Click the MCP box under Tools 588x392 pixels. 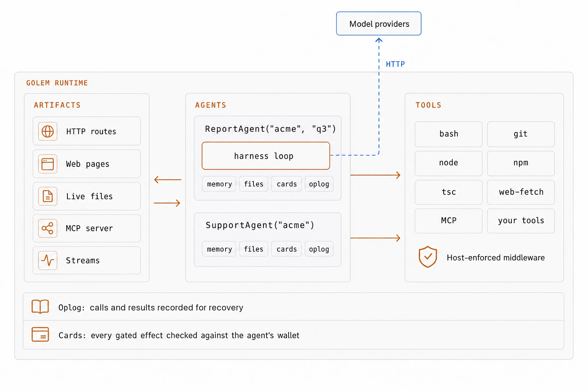pyautogui.click(x=449, y=221)
